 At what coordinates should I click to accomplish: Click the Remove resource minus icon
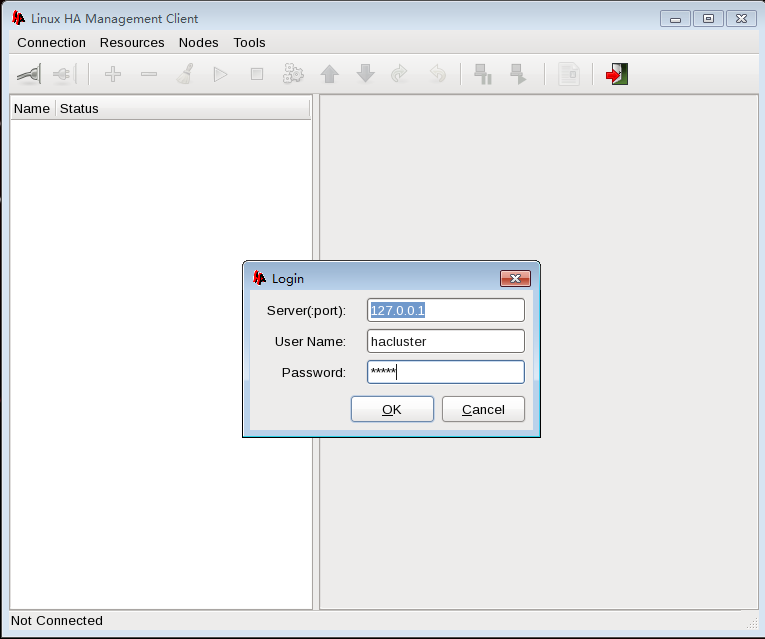(x=149, y=74)
